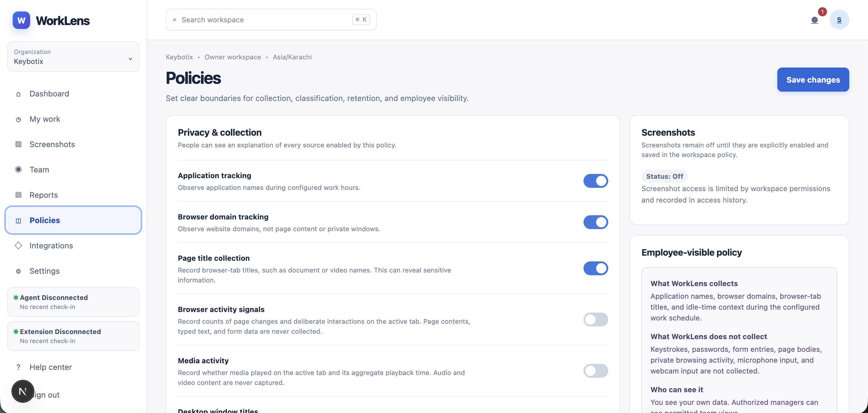Click the Settings gear icon
Screen dimensions: 868x413
click(x=18, y=271)
